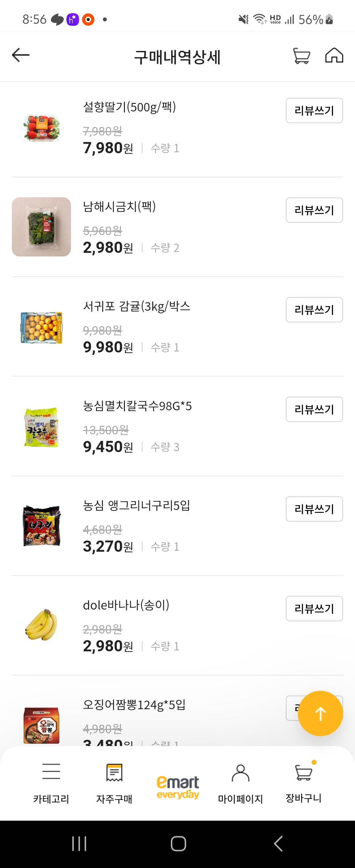355x868 pixels.
Task: Write review for 남해시금치
Action: (314, 210)
